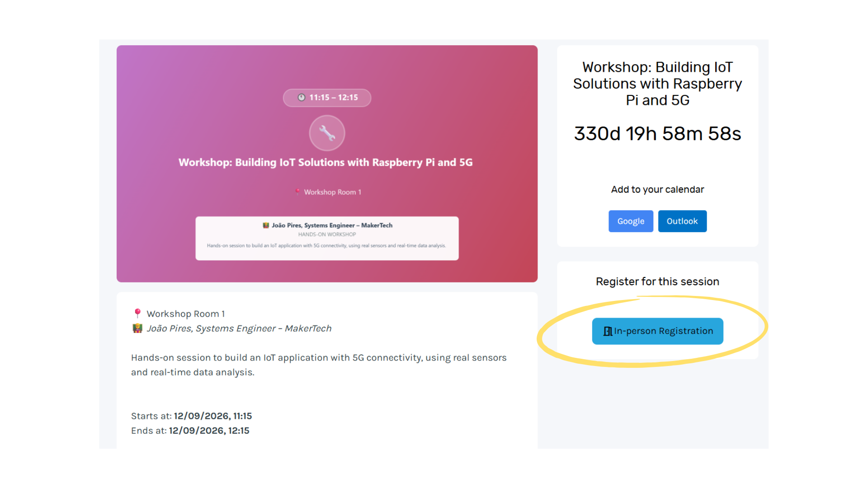Click the clock icon in the time pill
868x488 pixels.
[x=301, y=98]
